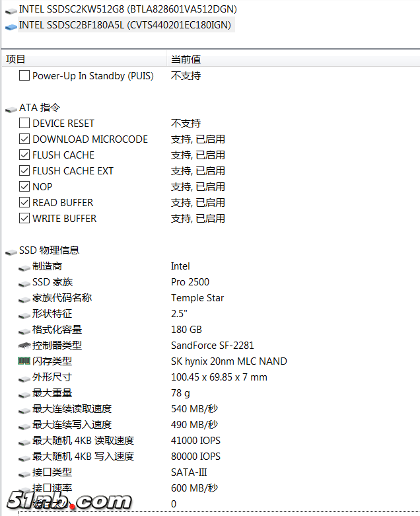Click the icon beside 接口类型
This screenshot has height=516, width=420.
24,474
